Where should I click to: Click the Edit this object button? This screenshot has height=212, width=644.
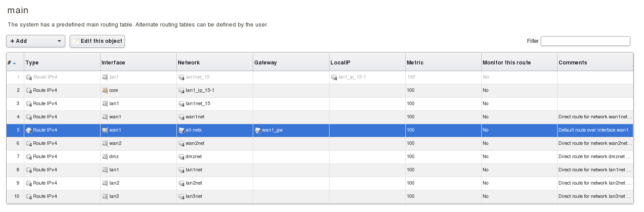[x=97, y=41]
